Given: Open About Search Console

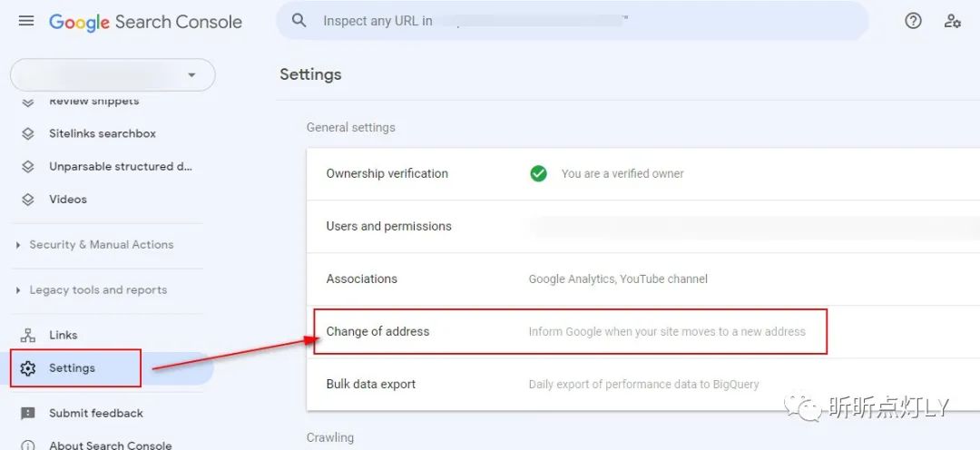Looking at the screenshot, I should click(x=110, y=445).
